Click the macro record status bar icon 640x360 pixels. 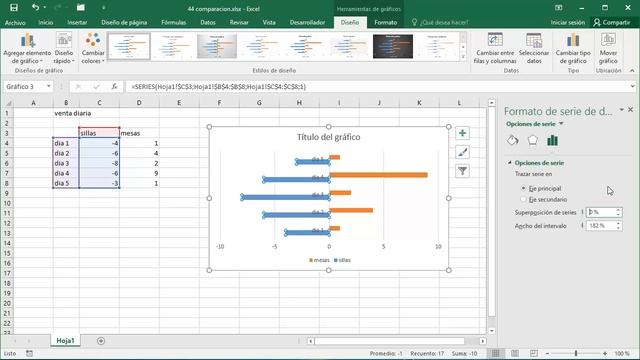(x=29, y=353)
